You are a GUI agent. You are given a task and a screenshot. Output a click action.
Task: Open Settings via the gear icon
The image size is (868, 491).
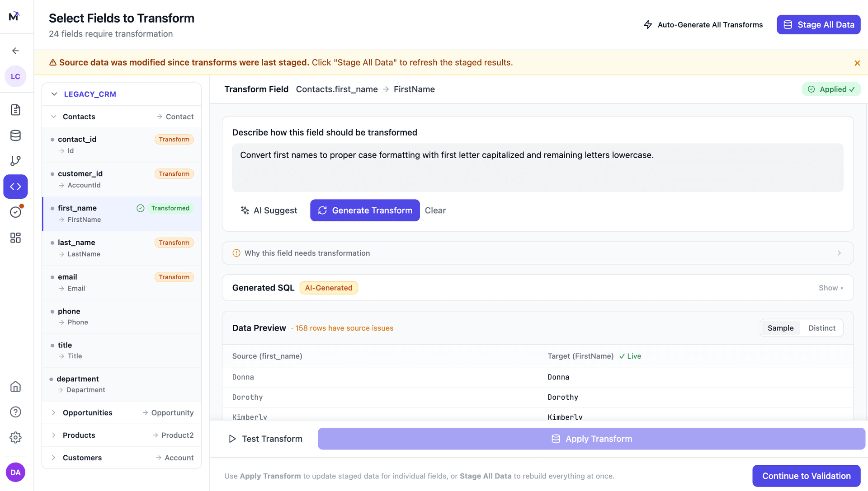[15, 437]
